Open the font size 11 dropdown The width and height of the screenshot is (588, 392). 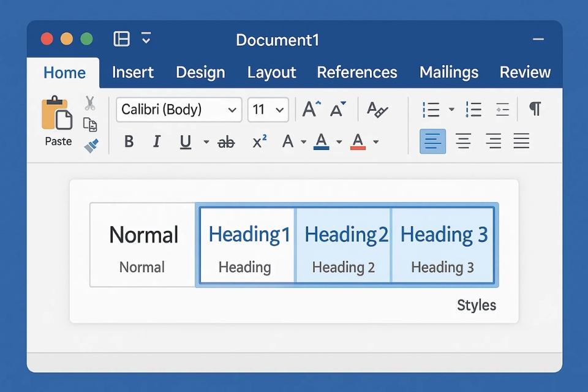pos(268,110)
